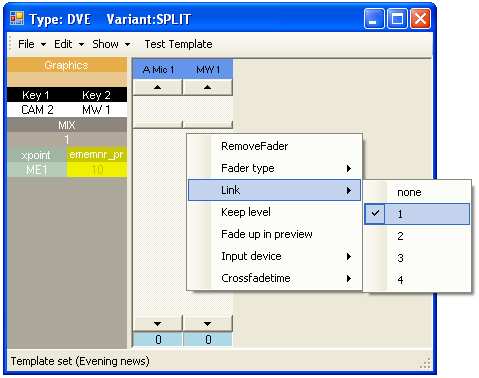Viewport: 479px width, 378px height.
Task: Click the Key 2 header cell
Action: [x=97, y=95]
